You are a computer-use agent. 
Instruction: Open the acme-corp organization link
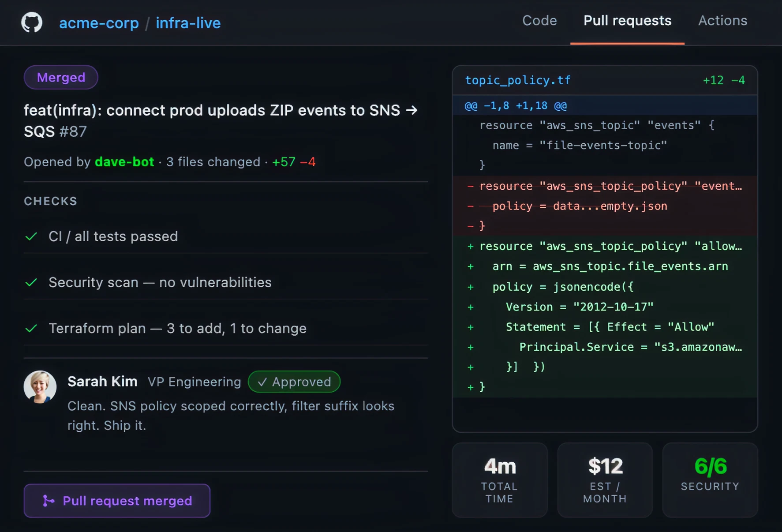(99, 23)
